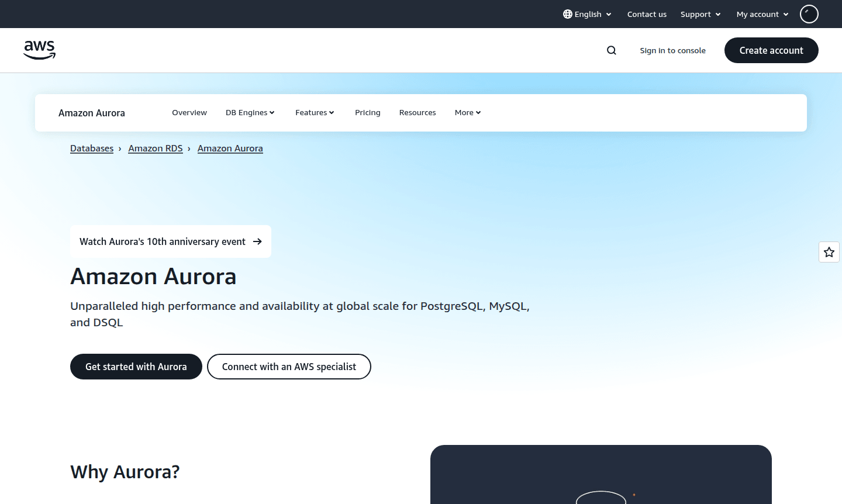This screenshot has height=504, width=842.
Task: Open the Support dropdown
Action: [700, 14]
